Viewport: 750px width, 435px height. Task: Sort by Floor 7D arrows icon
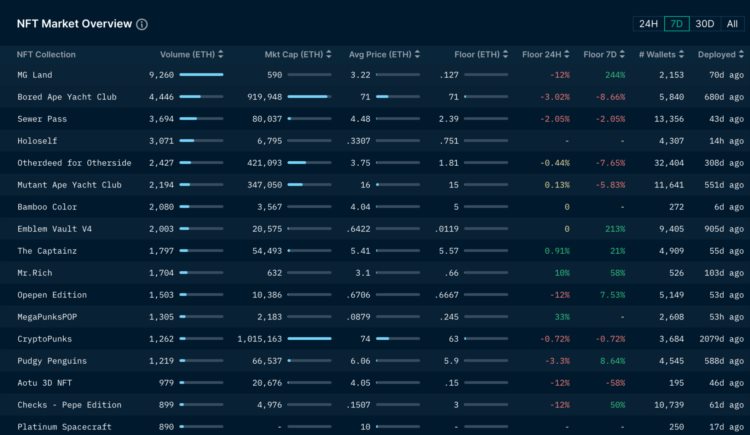(x=623, y=54)
